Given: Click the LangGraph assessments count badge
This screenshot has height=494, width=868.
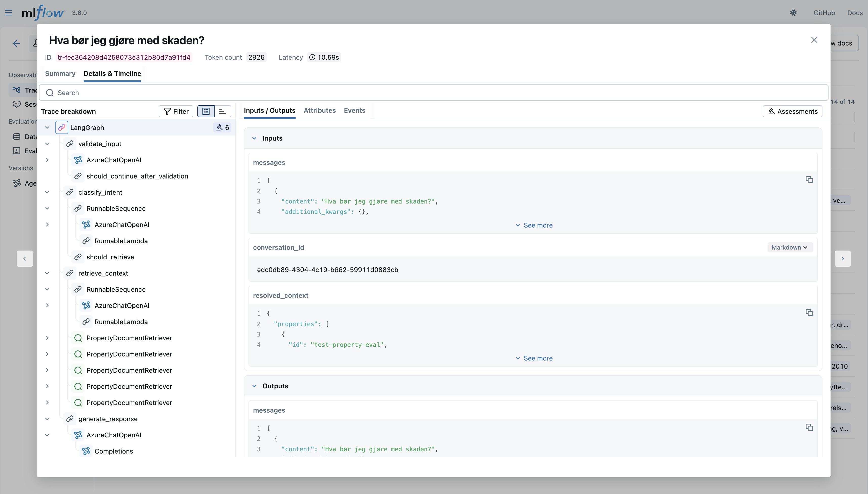Looking at the screenshot, I should [223, 128].
